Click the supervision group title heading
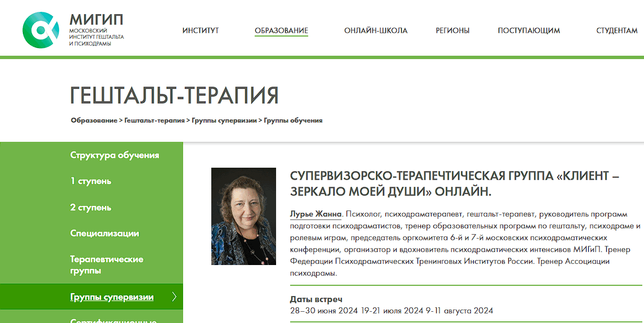This screenshot has height=323, width=644. 454,183
